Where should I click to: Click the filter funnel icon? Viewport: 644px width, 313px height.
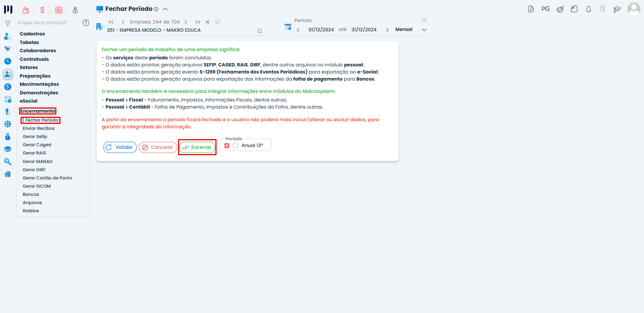point(7,23)
